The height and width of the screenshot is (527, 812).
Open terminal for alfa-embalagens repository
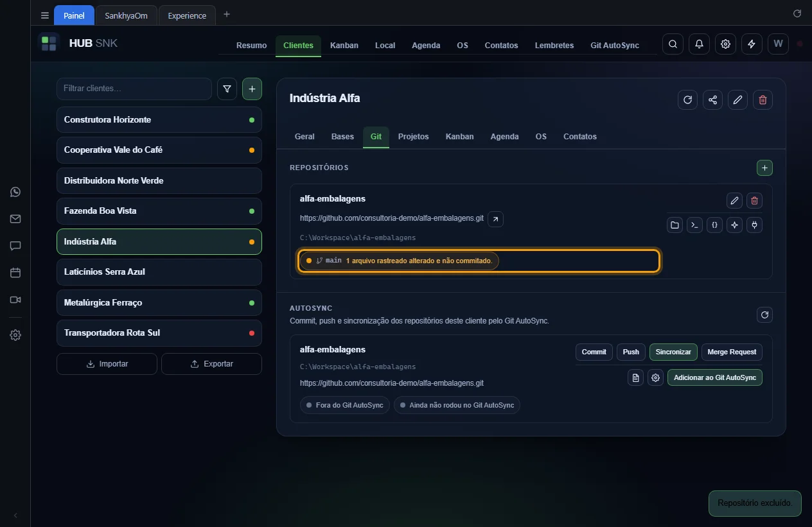694,225
